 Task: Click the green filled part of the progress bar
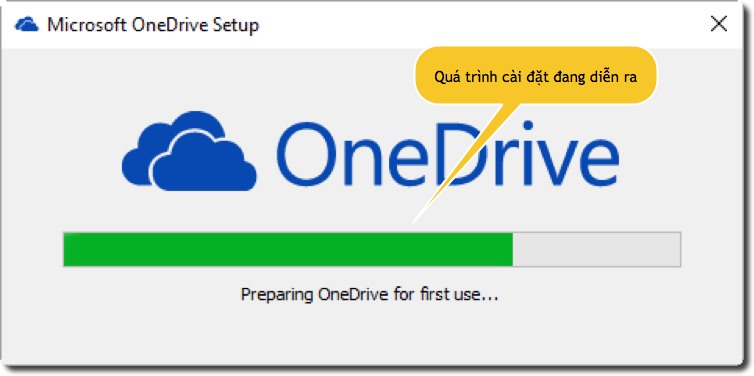[288, 249]
